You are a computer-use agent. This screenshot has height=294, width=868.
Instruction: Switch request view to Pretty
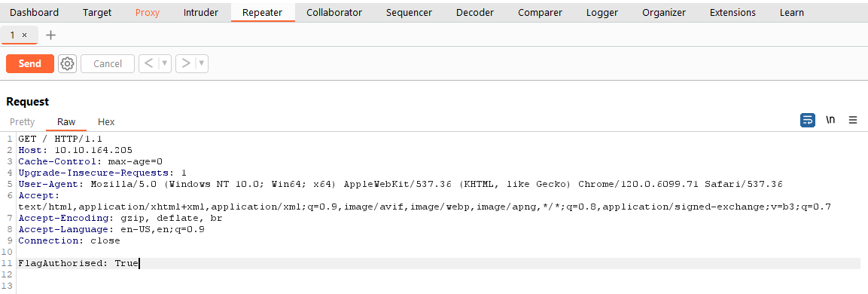[22, 121]
